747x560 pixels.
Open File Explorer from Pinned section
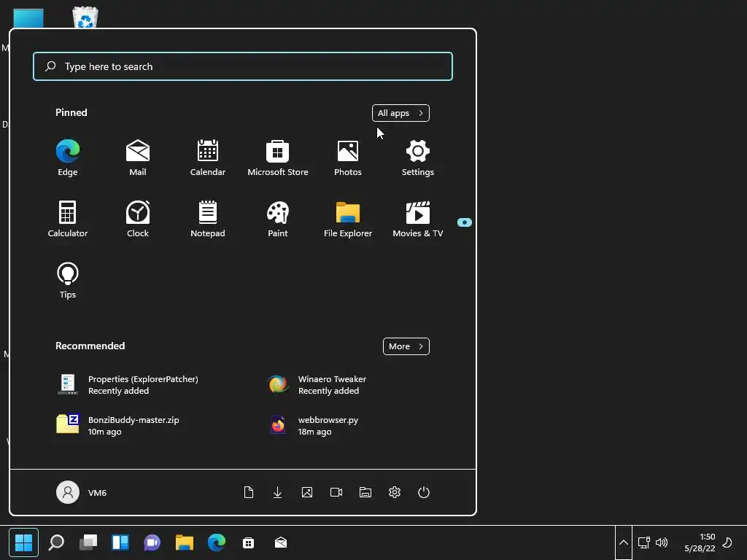click(348, 219)
